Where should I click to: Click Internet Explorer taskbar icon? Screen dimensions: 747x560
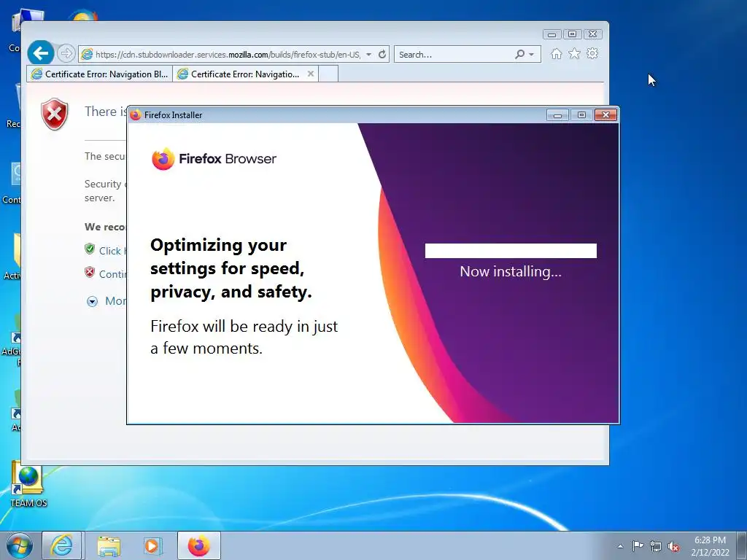coord(62,545)
